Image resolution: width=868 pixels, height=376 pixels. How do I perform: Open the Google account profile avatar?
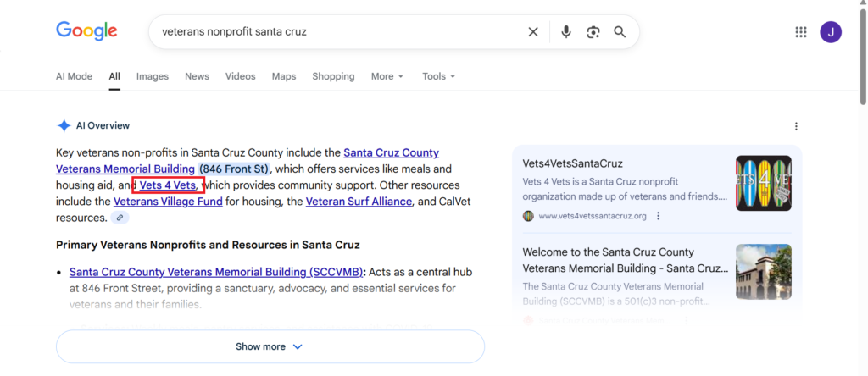coord(831,32)
